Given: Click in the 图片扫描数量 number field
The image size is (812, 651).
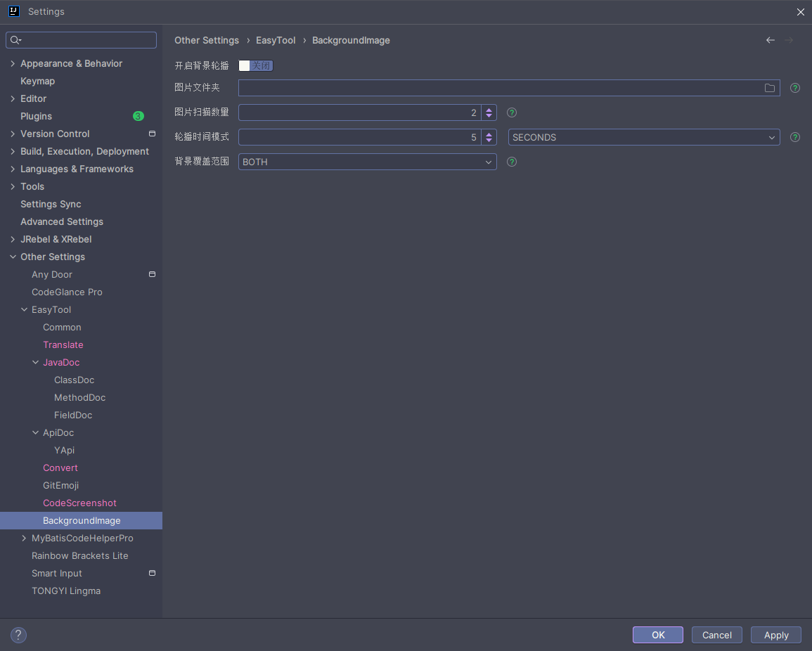Looking at the screenshot, I should click(x=359, y=112).
